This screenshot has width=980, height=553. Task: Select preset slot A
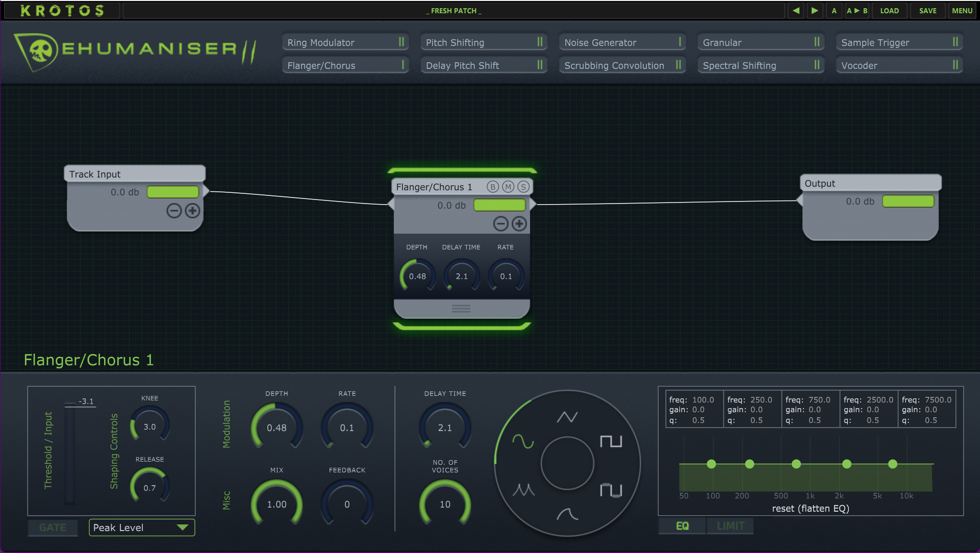click(834, 11)
